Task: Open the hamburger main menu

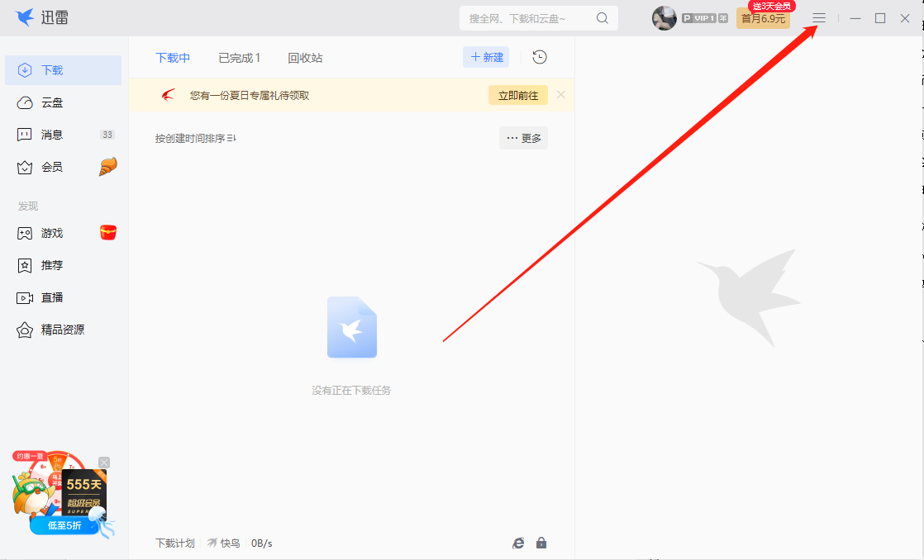Action: pyautogui.click(x=818, y=17)
